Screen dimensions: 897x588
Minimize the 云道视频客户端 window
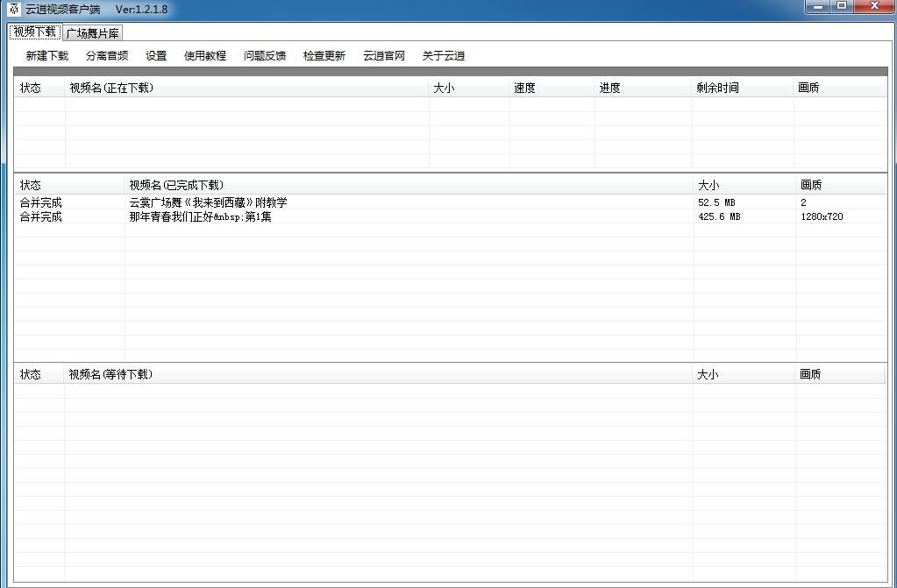click(x=819, y=7)
